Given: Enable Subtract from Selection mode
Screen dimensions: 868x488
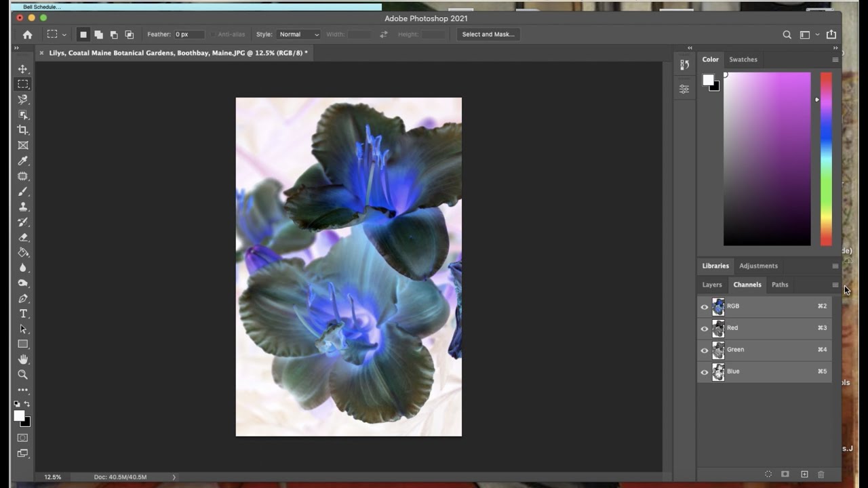Looking at the screenshot, I should (x=114, y=35).
